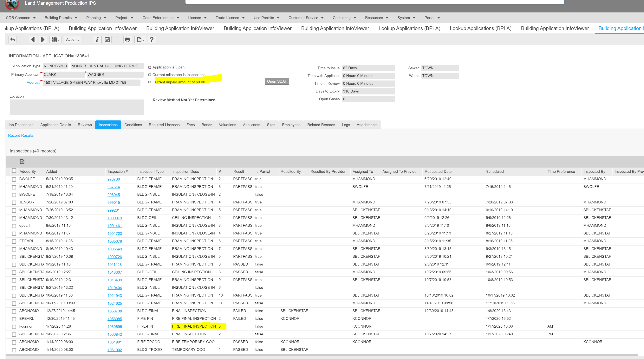
Task: Click the export icon above the inspections grid
Action: click(22, 162)
